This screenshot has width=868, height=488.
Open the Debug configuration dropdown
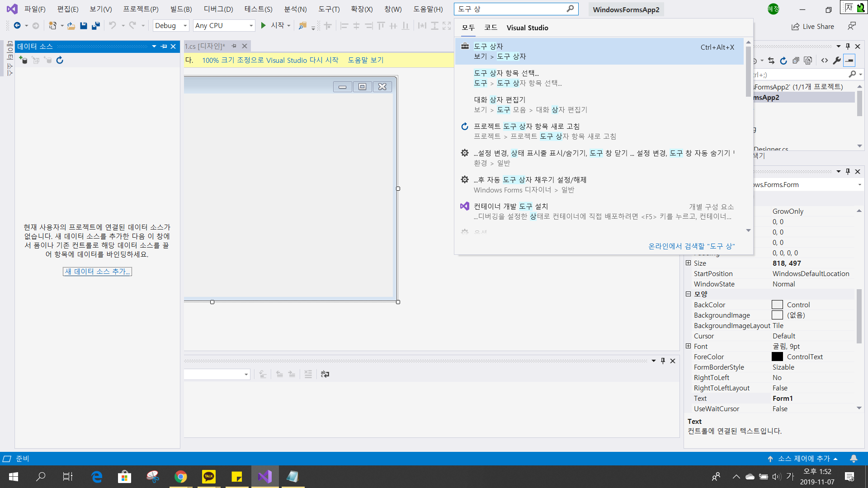click(171, 26)
